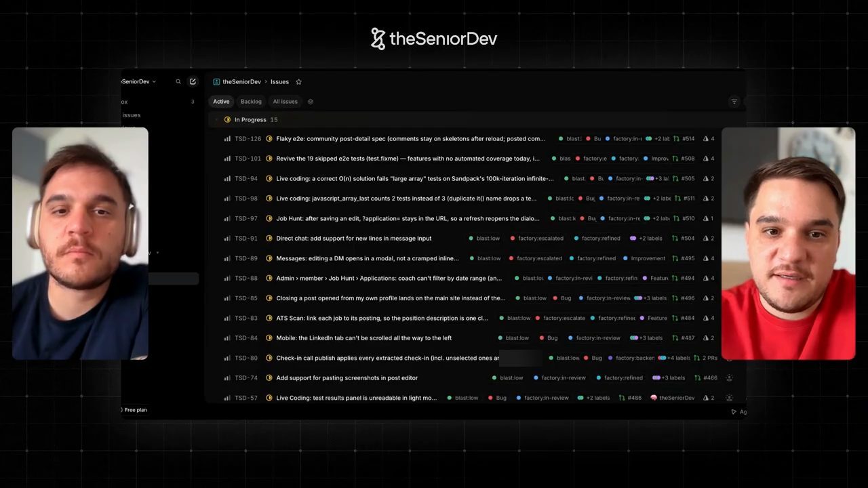The image size is (868, 488).
Task: Open the unassigned avatar on TSD-74 row
Action: (x=729, y=378)
